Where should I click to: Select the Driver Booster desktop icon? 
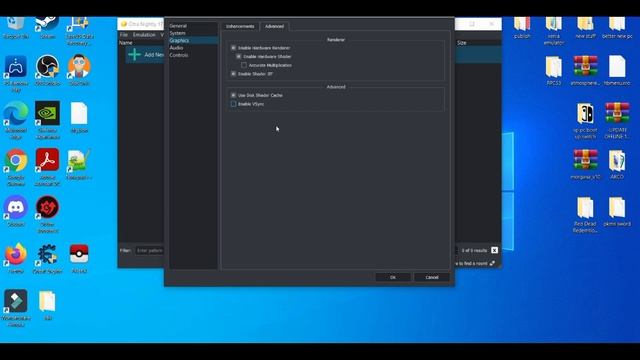(x=47, y=214)
